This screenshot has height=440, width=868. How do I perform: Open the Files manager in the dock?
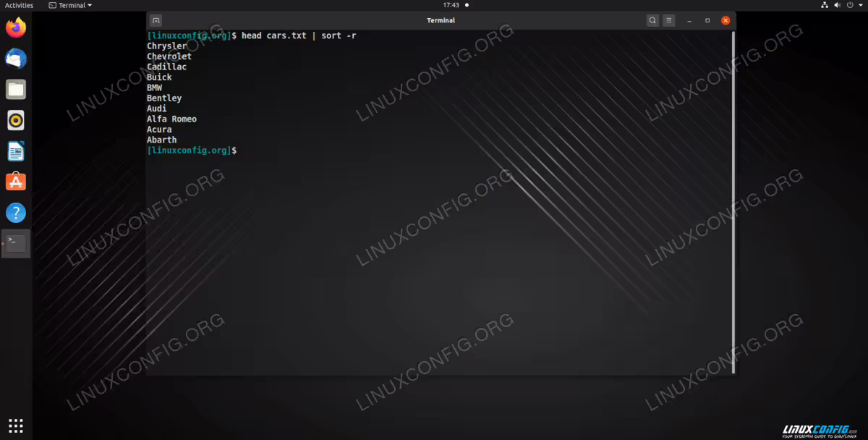click(x=16, y=90)
